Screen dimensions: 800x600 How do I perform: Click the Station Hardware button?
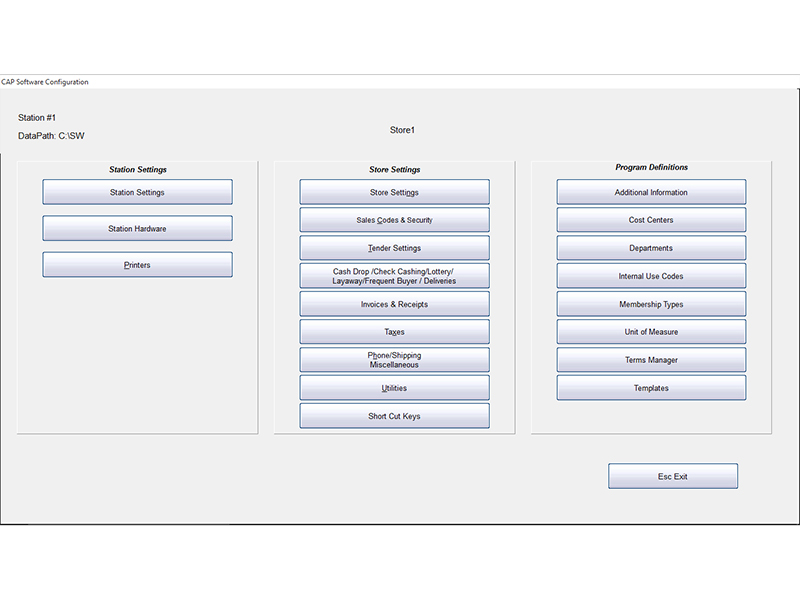coord(137,229)
